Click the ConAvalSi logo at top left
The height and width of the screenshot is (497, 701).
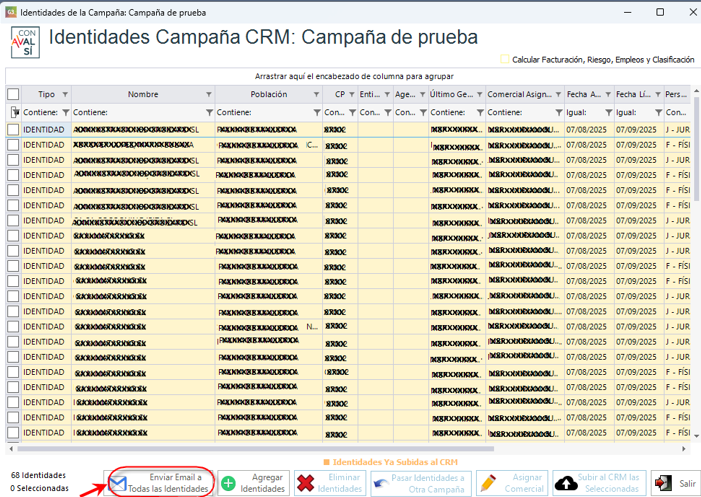(24, 43)
